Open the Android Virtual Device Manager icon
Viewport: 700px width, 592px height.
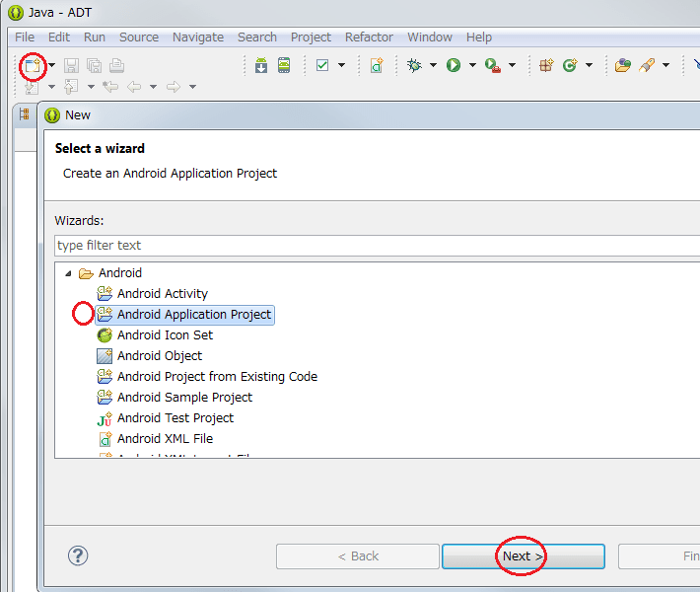pos(284,65)
